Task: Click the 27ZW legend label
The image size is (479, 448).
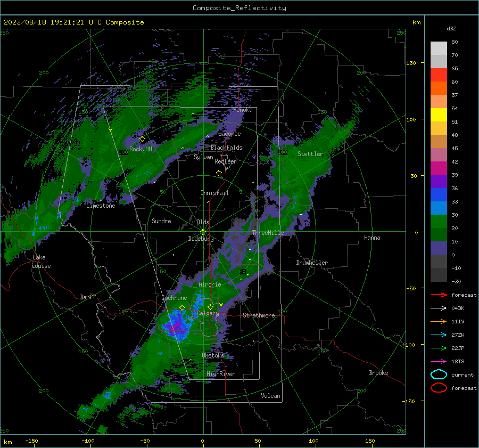Action: click(458, 335)
